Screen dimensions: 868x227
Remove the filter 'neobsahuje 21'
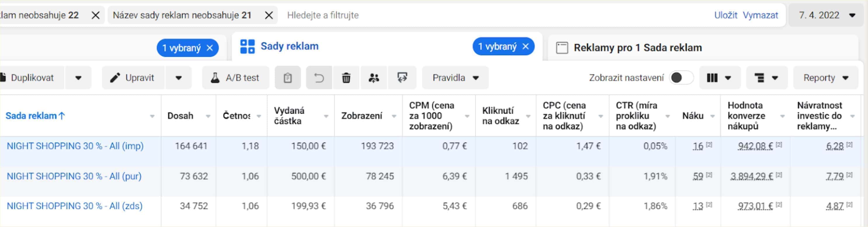(x=269, y=15)
